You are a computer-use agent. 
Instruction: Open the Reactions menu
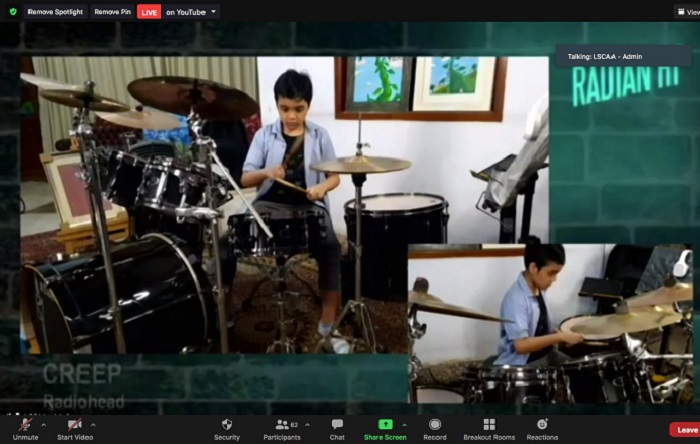(x=542, y=428)
